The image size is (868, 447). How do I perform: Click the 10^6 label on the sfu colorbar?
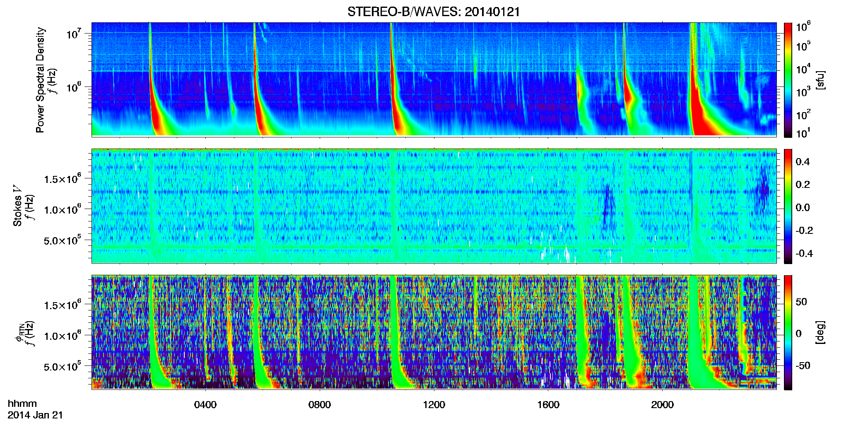803,27
